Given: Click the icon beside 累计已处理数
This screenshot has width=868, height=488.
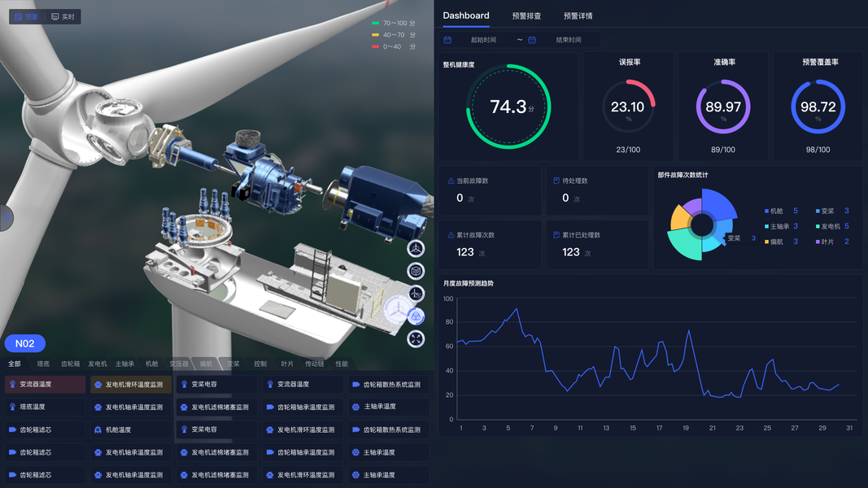Looking at the screenshot, I should coord(556,235).
